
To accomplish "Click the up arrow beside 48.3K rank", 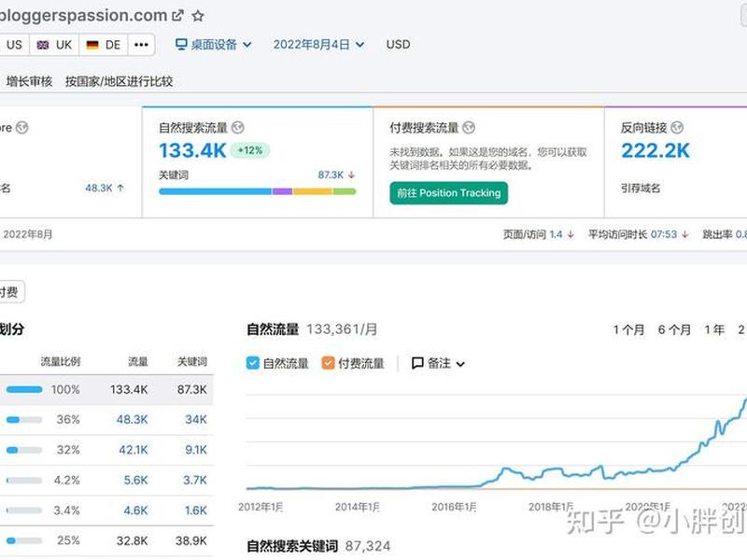I will pos(120,189).
